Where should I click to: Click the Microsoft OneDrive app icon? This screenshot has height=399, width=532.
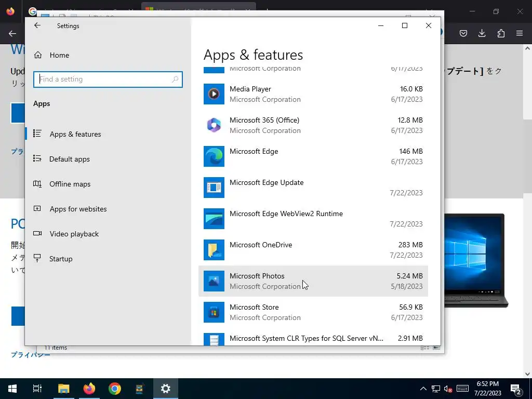coord(214,250)
